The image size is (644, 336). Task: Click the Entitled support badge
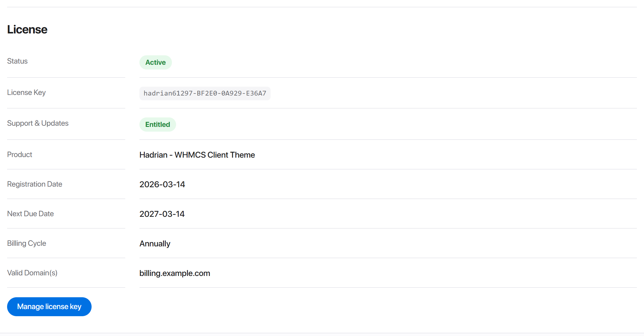pos(158,125)
